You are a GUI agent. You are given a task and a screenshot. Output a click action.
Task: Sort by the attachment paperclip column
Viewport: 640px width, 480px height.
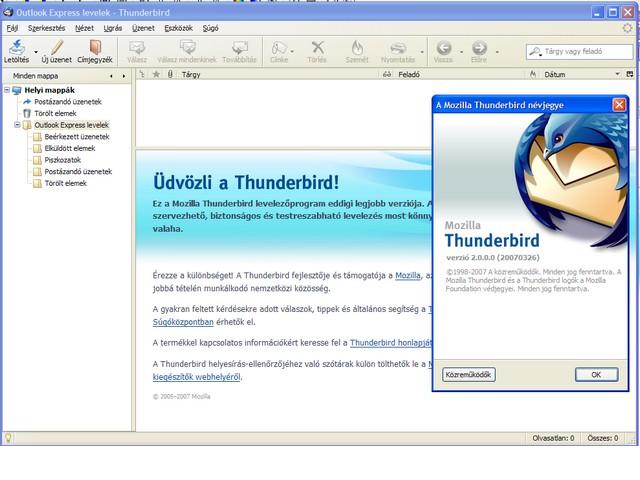(170, 74)
